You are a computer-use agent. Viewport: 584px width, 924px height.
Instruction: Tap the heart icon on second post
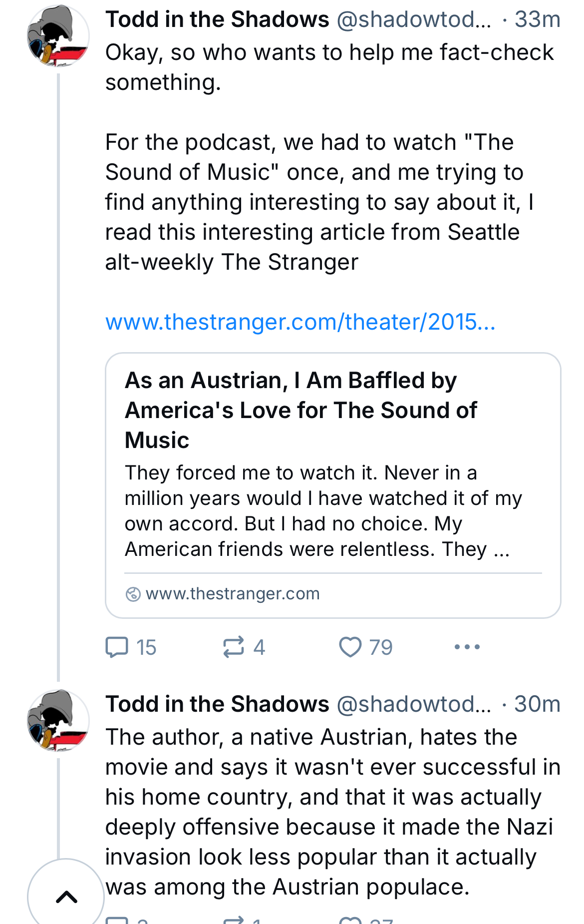(350, 920)
